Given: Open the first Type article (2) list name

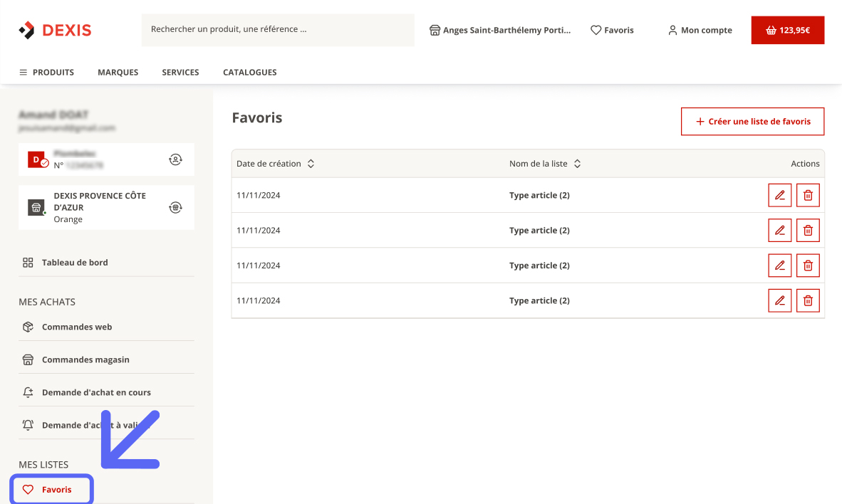Looking at the screenshot, I should tap(539, 195).
